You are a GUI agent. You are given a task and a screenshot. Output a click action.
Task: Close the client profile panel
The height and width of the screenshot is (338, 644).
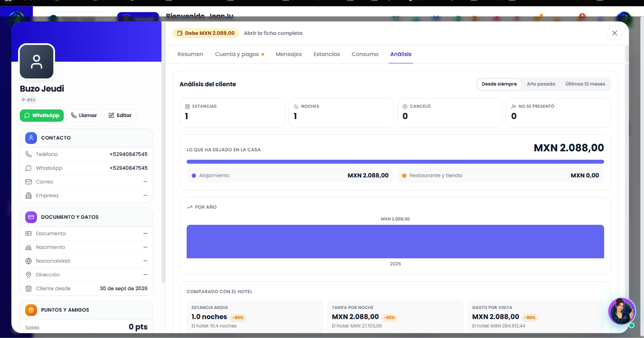pos(615,33)
